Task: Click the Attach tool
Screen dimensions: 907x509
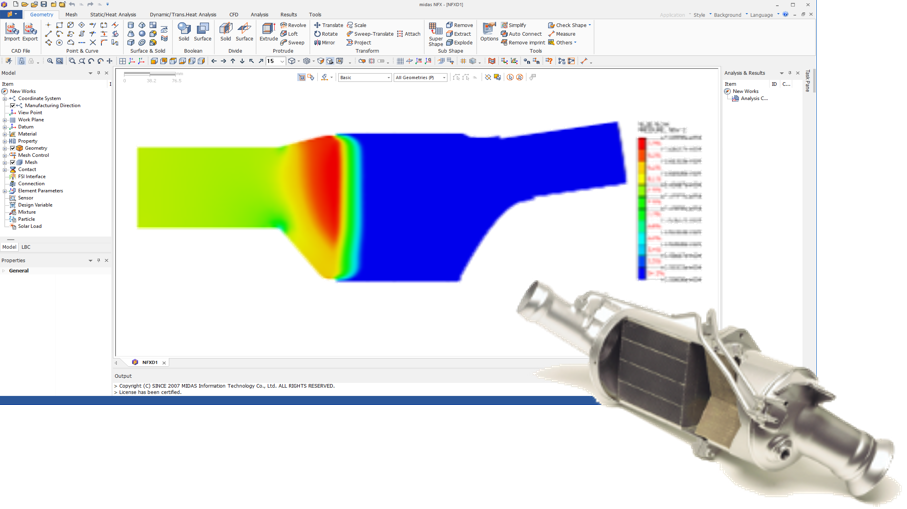Action: point(408,34)
